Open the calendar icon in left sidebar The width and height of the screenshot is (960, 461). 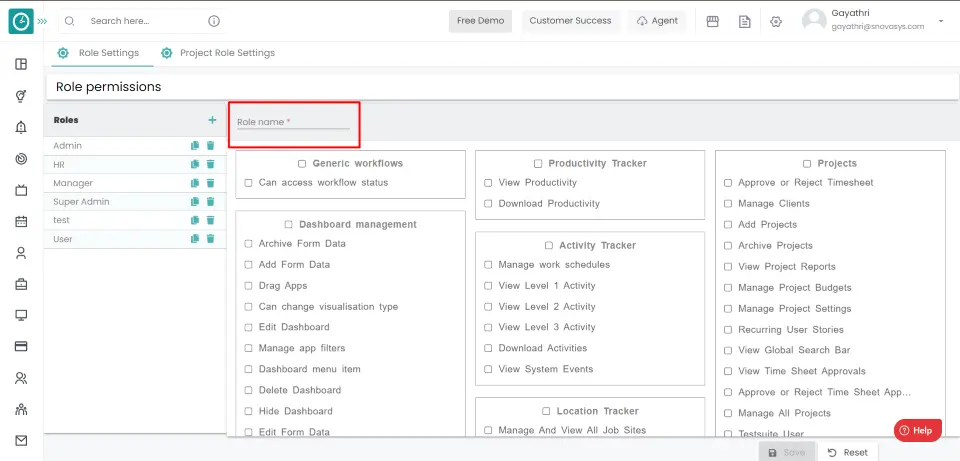pyautogui.click(x=21, y=221)
